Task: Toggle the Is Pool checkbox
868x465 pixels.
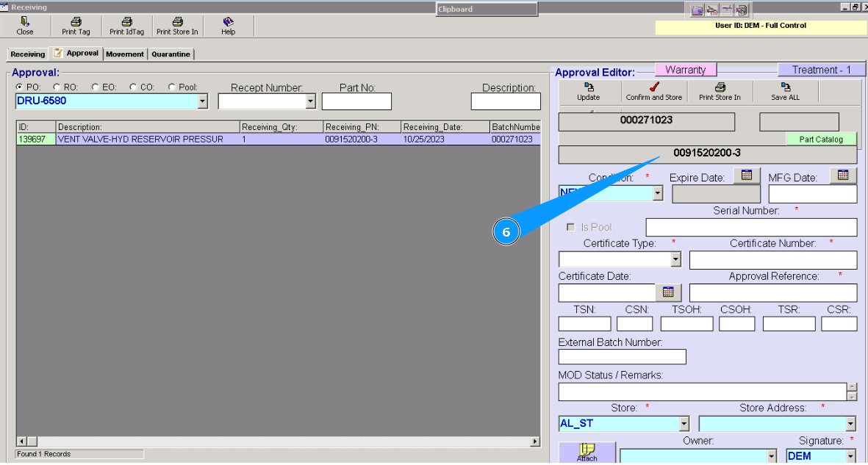Action: pyautogui.click(x=571, y=228)
